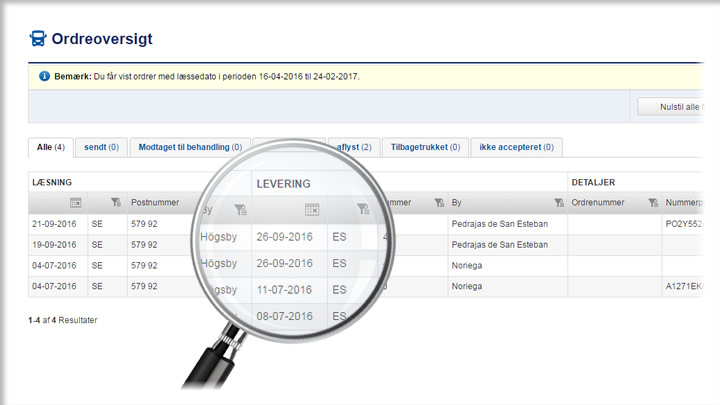720x405 pixels.
Task: Click the LÆSNING group header
Action: click(x=52, y=182)
